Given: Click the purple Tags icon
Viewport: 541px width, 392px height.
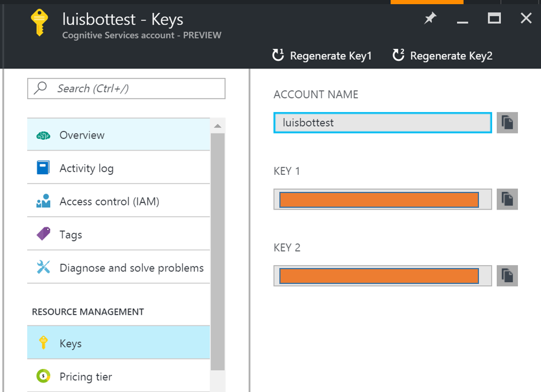Looking at the screenshot, I should pos(43,234).
